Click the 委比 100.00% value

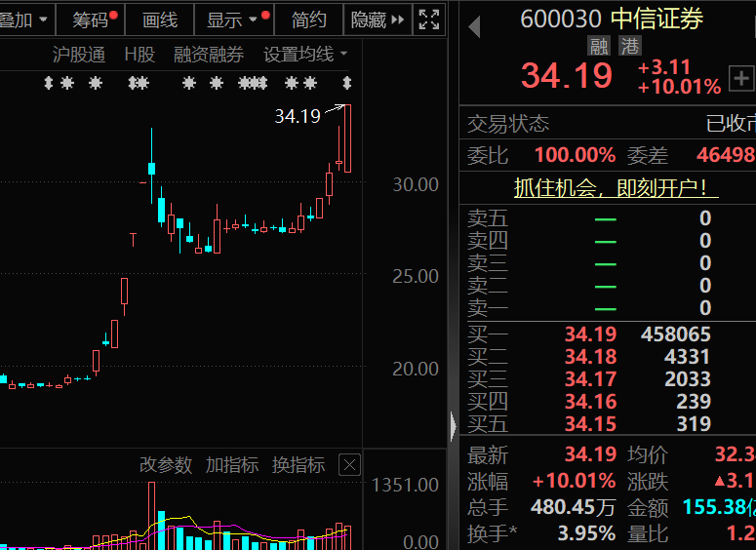(575, 155)
